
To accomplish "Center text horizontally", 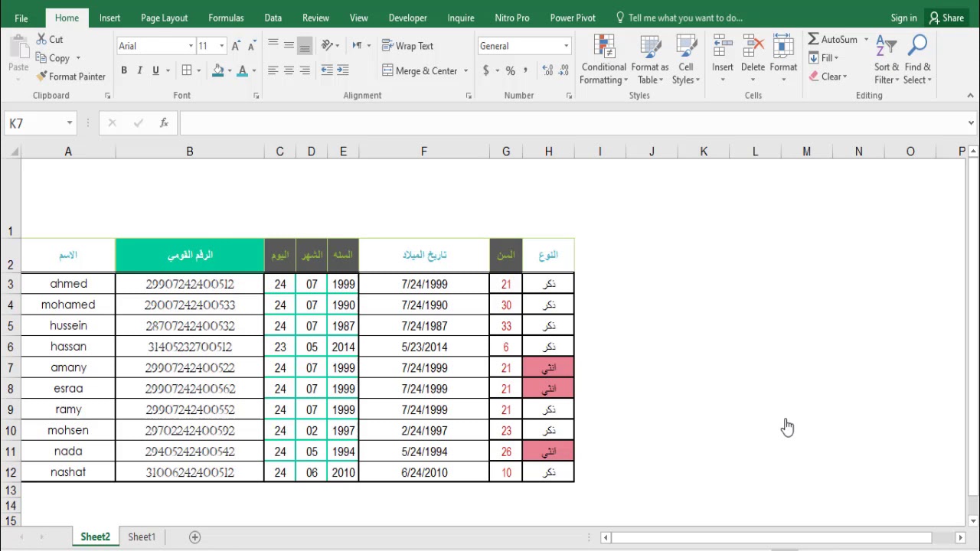I will 289,70.
